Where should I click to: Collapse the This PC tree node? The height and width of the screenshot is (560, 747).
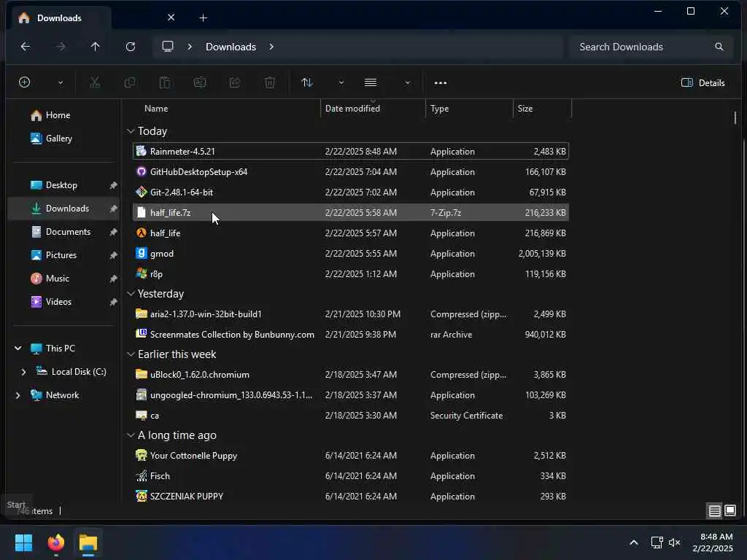18,349
